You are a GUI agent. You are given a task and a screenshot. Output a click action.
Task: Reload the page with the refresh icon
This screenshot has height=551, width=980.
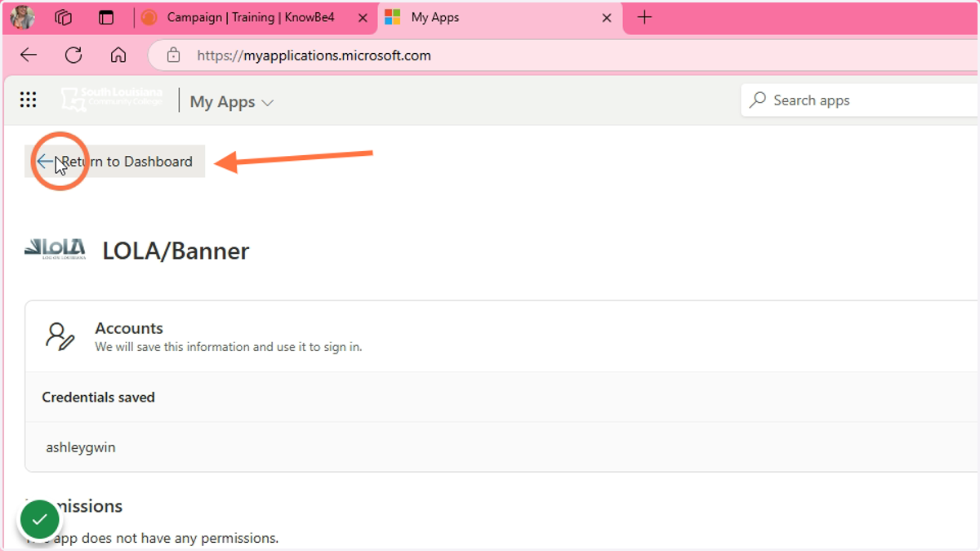73,56
